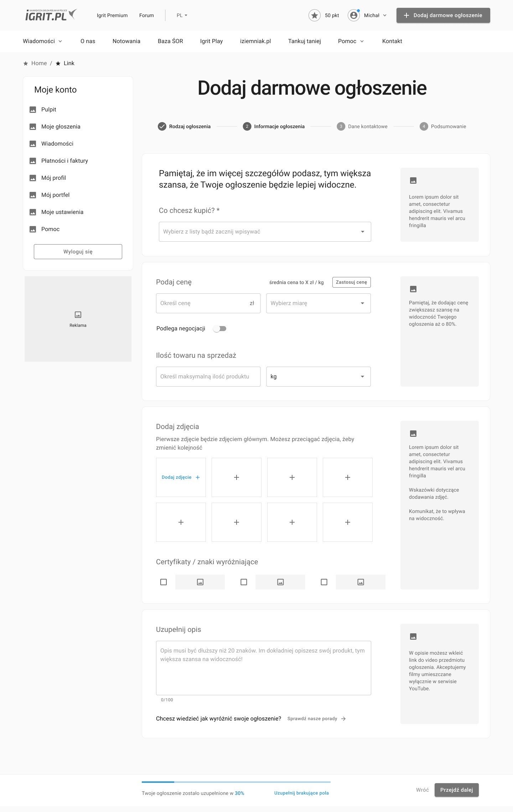This screenshot has width=513, height=812.
Task: Click plus icon in second photo slot
Action: pyautogui.click(x=237, y=477)
